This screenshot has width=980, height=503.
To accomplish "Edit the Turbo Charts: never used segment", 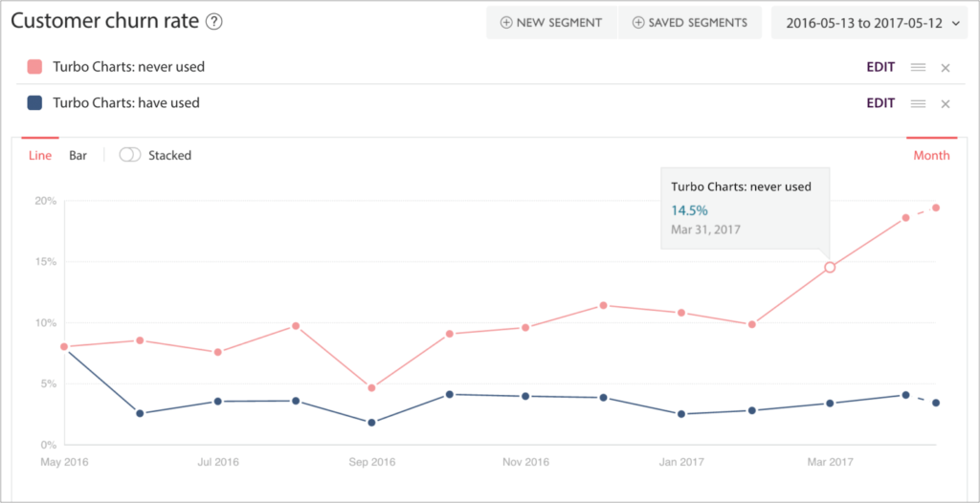I will [880, 67].
